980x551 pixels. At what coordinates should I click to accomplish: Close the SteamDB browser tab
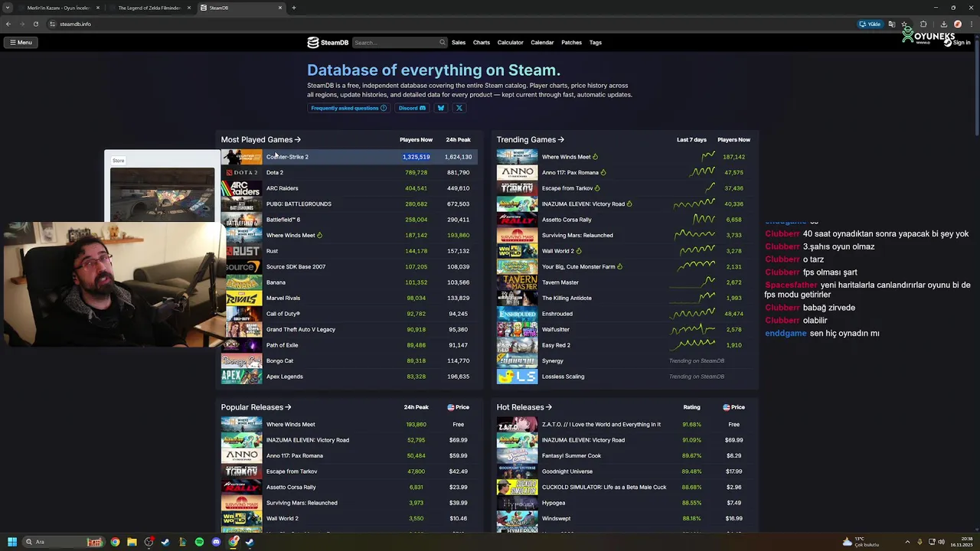pyautogui.click(x=280, y=8)
